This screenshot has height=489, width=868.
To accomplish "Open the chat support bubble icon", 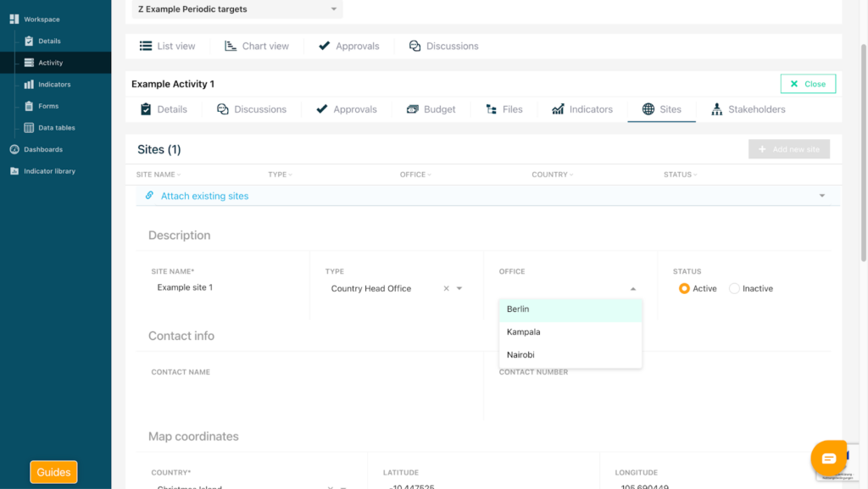I will click(828, 458).
